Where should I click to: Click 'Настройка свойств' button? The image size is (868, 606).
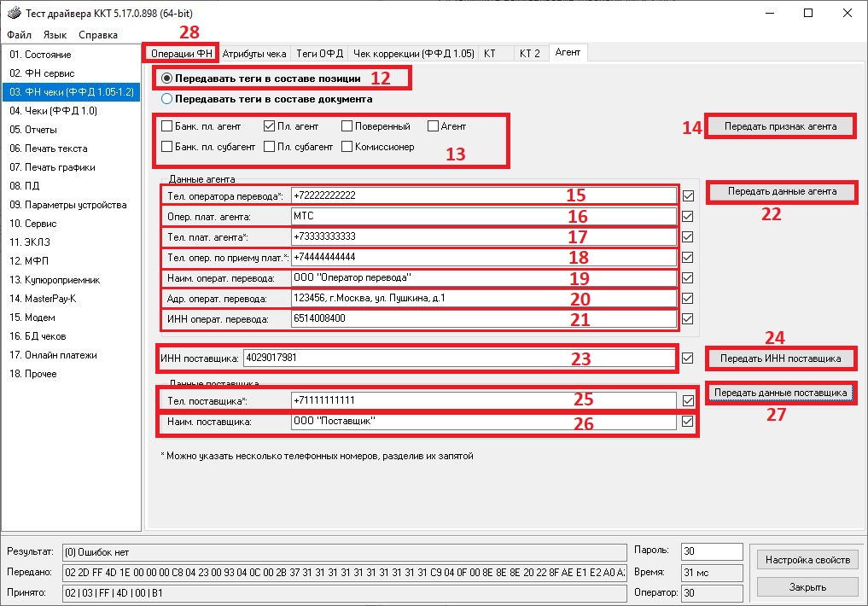tap(807, 560)
